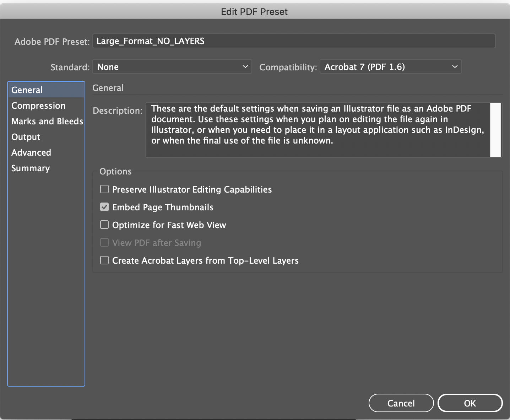
Task: Click the Description box scrollbar
Action: (496, 130)
